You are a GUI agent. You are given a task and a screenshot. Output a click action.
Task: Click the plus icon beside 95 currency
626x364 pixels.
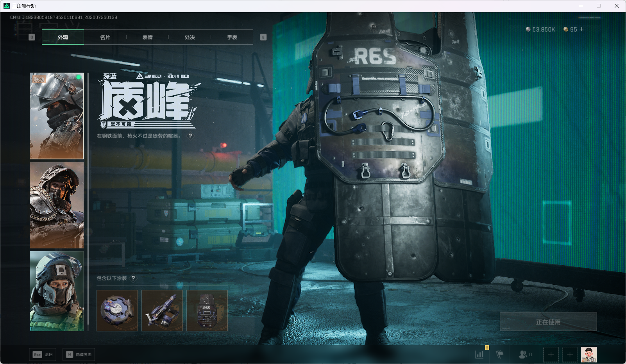click(581, 29)
